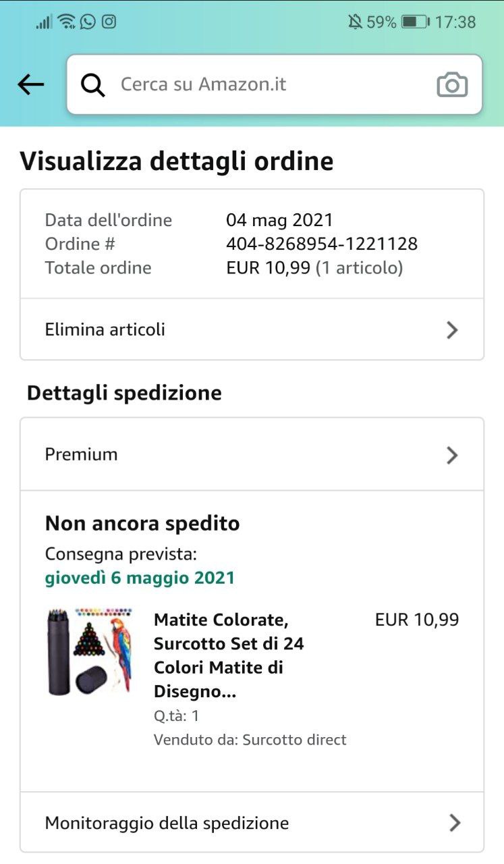Expand the Elimina articoli chevron
504x864 pixels.
tap(452, 330)
